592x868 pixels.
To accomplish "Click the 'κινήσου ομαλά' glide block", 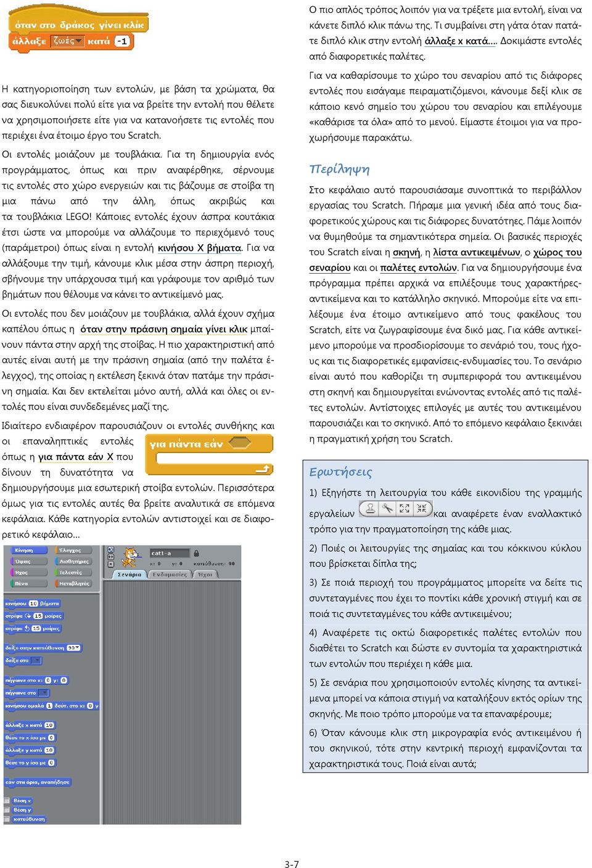I will pyautogui.click(x=52, y=706).
